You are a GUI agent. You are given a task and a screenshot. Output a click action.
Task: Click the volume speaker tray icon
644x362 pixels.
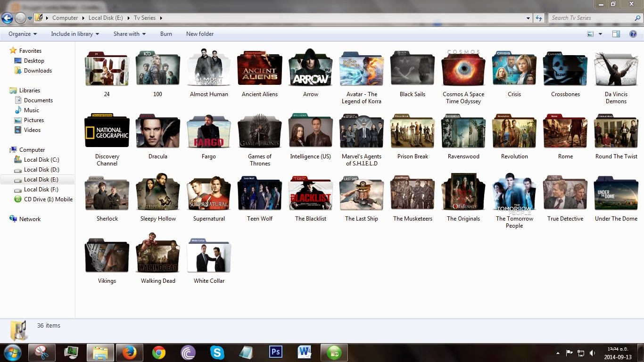point(592,353)
